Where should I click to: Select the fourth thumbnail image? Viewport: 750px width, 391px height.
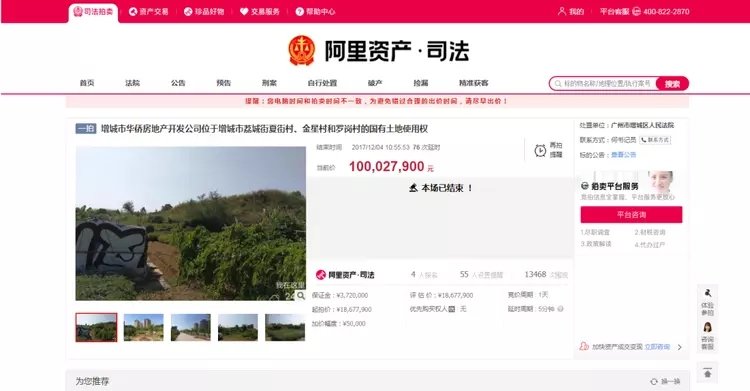[x=238, y=327]
